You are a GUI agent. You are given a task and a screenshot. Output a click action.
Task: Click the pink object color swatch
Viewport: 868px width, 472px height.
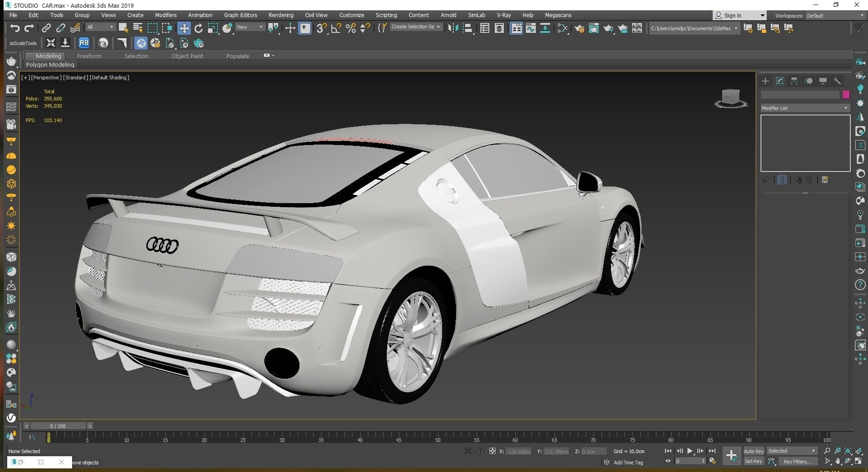pos(846,95)
